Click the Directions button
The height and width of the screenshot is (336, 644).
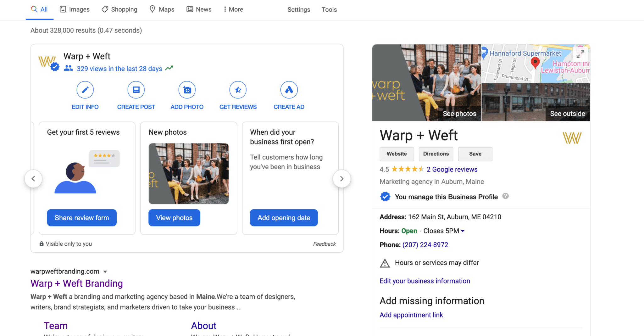coord(436,154)
